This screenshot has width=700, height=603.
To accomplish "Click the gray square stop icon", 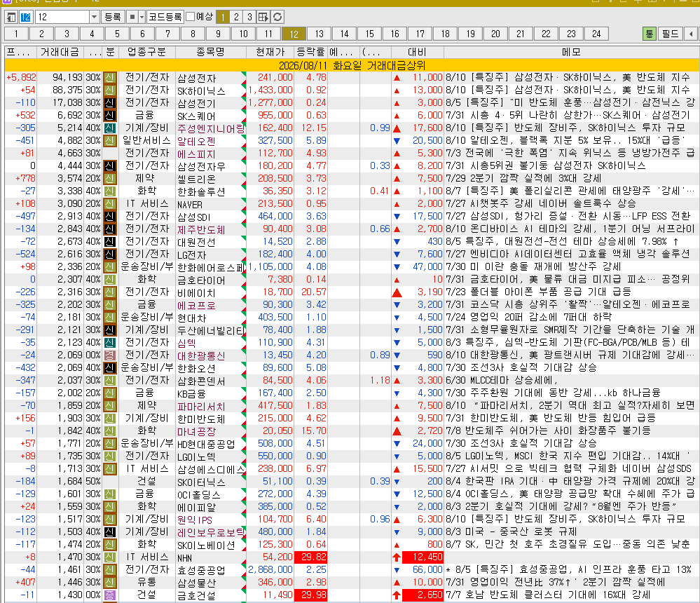I will coord(132,17).
